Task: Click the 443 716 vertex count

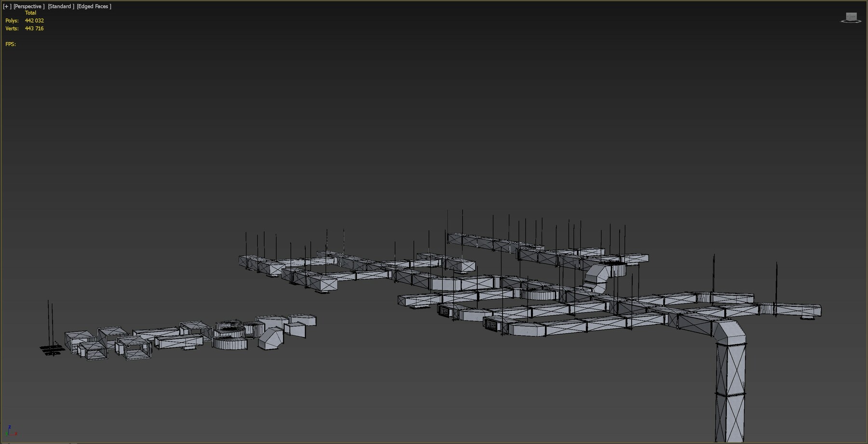Action: pos(34,28)
